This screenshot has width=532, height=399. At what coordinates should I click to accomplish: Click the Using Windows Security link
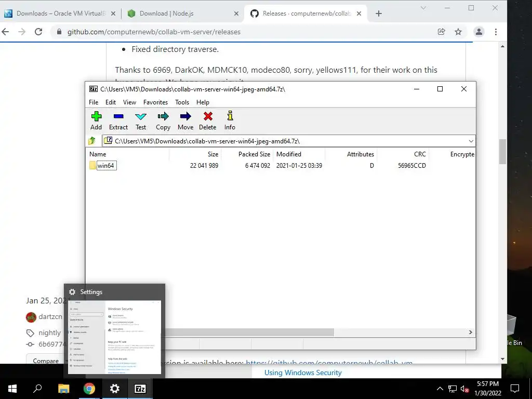pyautogui.click(x=303, y=373)
